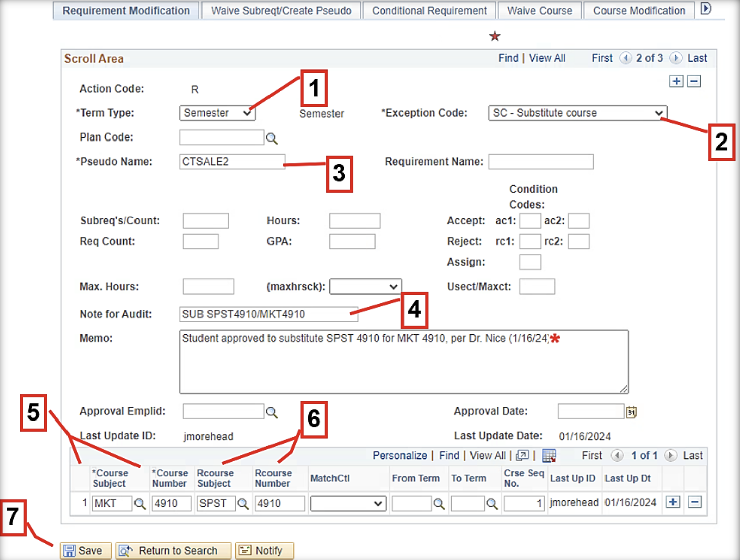Open the maxhrsck dropdown
740x560 pixels.
(365, 287)
